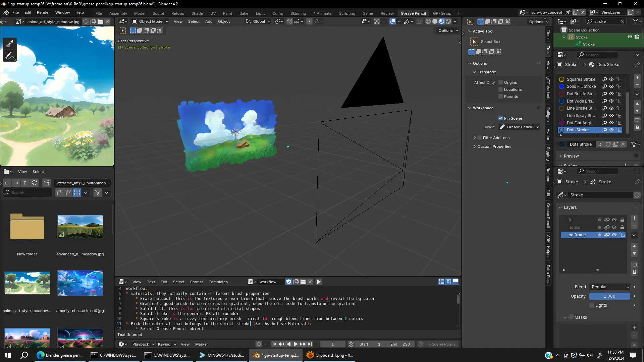Click add new layer plus button
644x362 pixels.
point(634,218)
